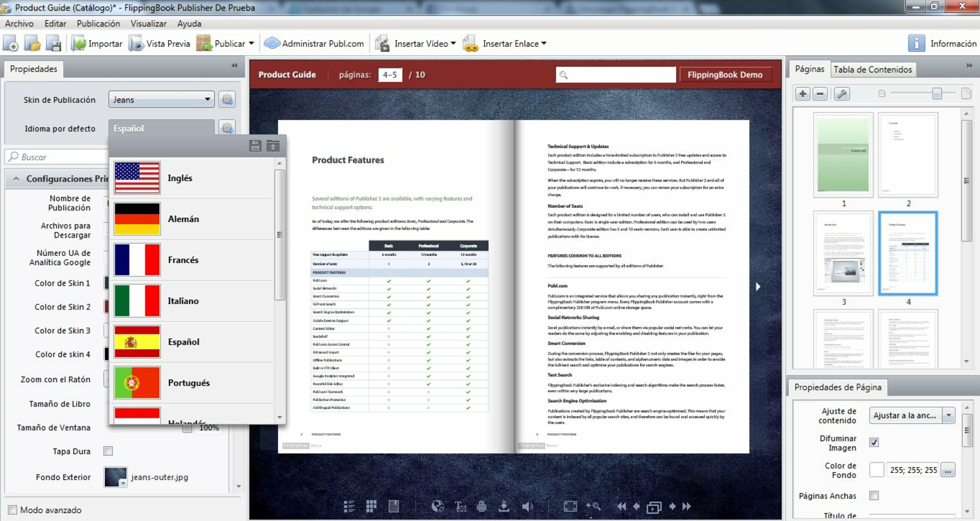Select Alemán language
The width and height of the screenshot is (980, 521).
click(193, 219)
